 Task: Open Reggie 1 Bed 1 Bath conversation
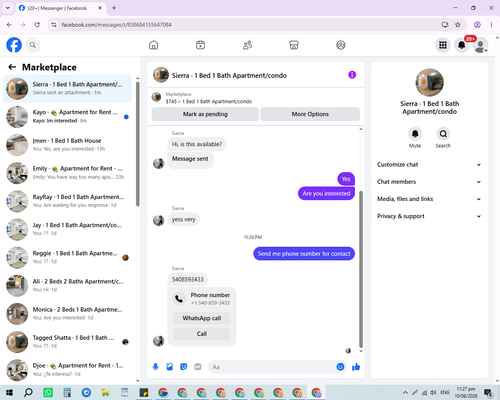[x=67, y=257]
